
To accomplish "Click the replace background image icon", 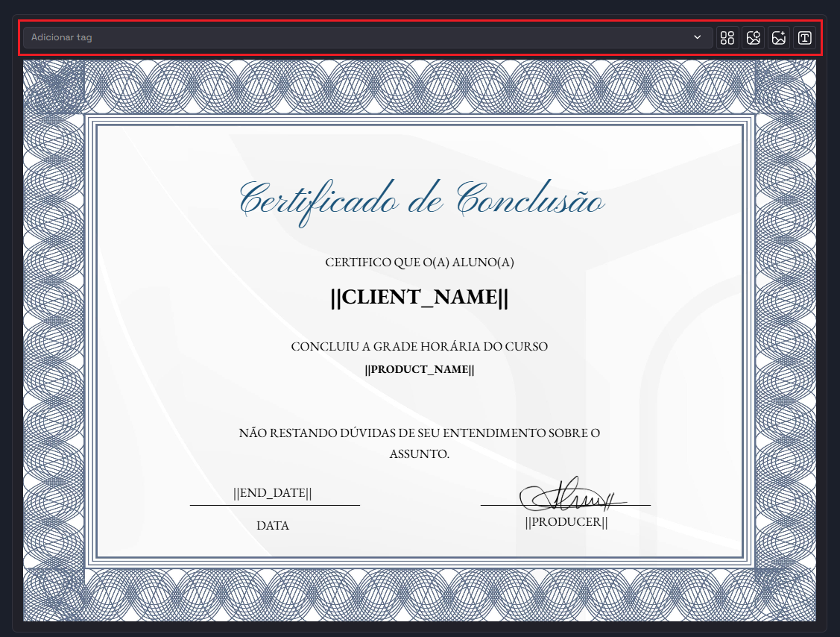I will (x=754, y=37).
